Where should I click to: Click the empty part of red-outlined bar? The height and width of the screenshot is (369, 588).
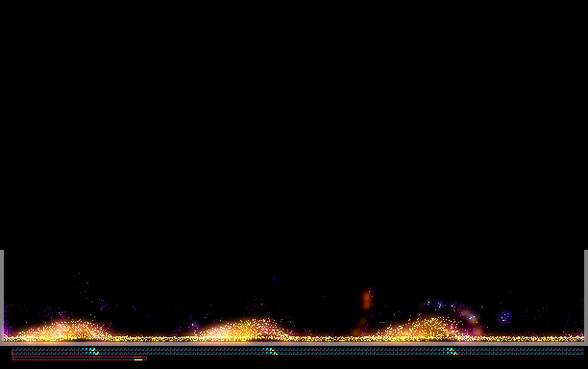[73, 358]
